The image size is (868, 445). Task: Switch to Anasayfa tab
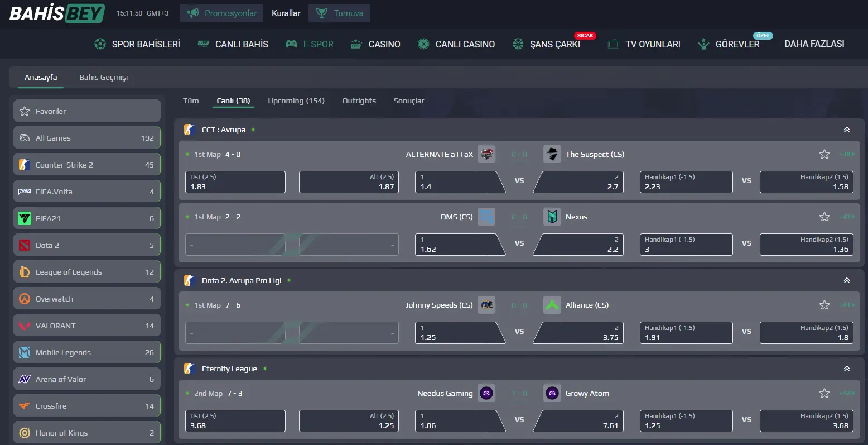tap(41, 77)
